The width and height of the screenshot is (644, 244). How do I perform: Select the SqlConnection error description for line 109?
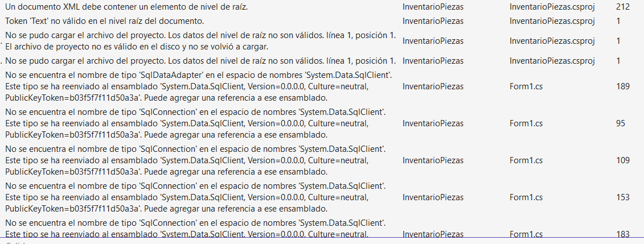195,160
